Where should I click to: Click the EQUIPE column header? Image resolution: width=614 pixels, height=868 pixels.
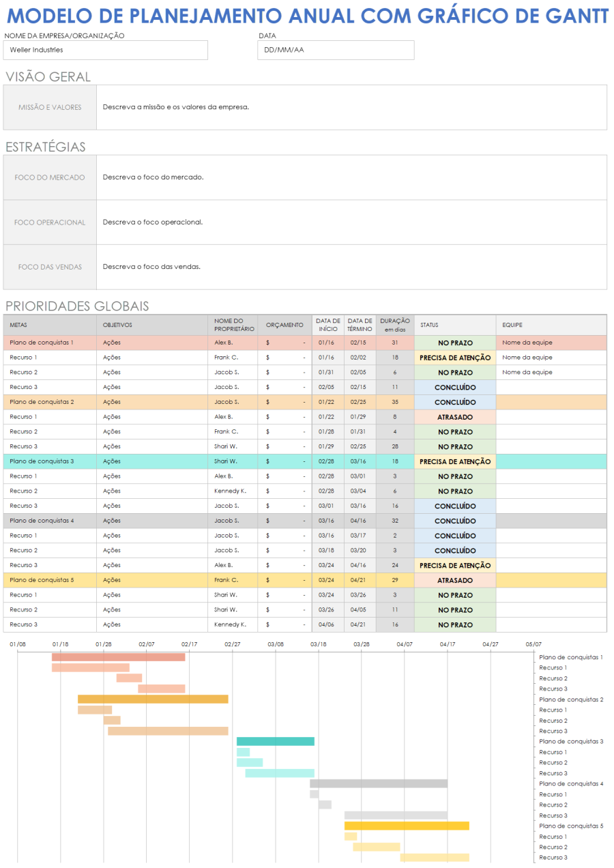click(x=512, y=325)
